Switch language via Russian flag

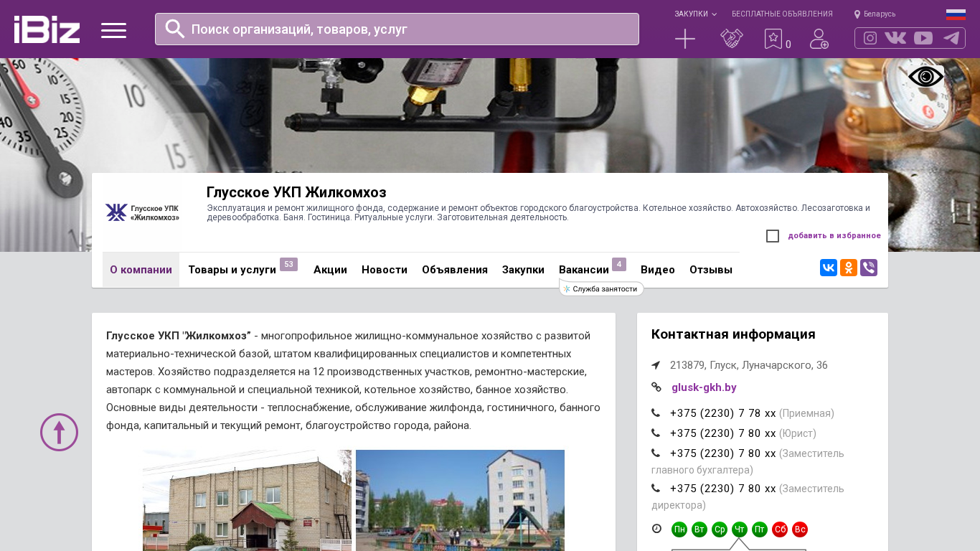point(956,14)
